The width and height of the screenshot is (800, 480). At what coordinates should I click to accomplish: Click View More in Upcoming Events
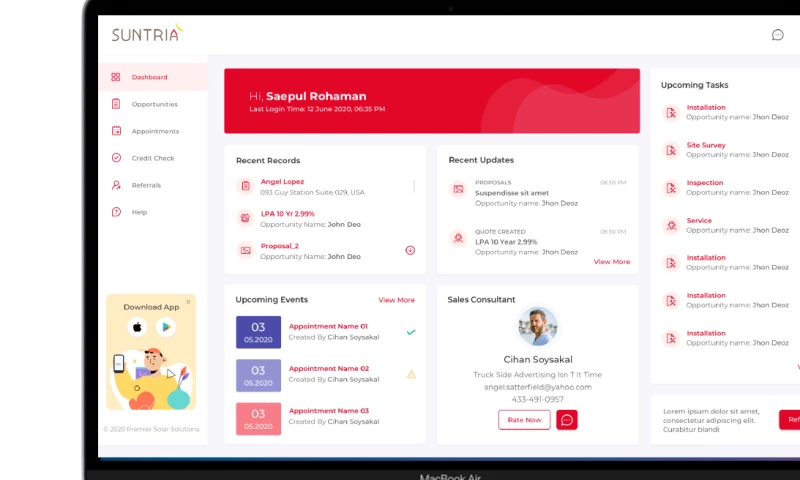[x=396, y=300]
